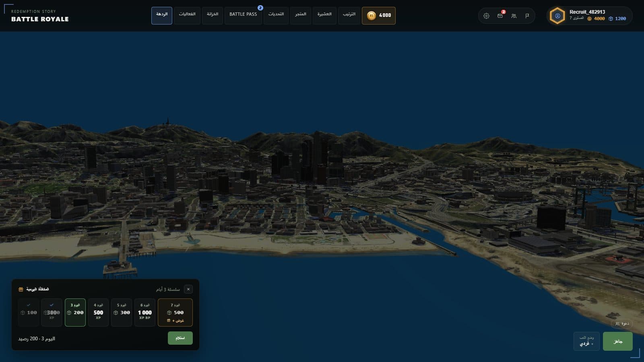
Task: Click the gold coin balance 4000 button
Action: (378, 16)
